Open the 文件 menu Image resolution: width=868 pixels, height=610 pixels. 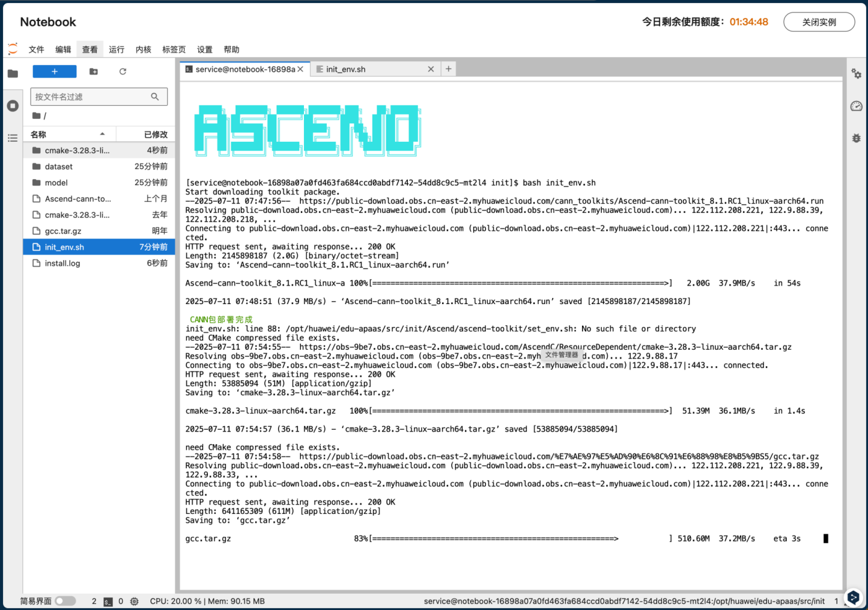[37, 49]
